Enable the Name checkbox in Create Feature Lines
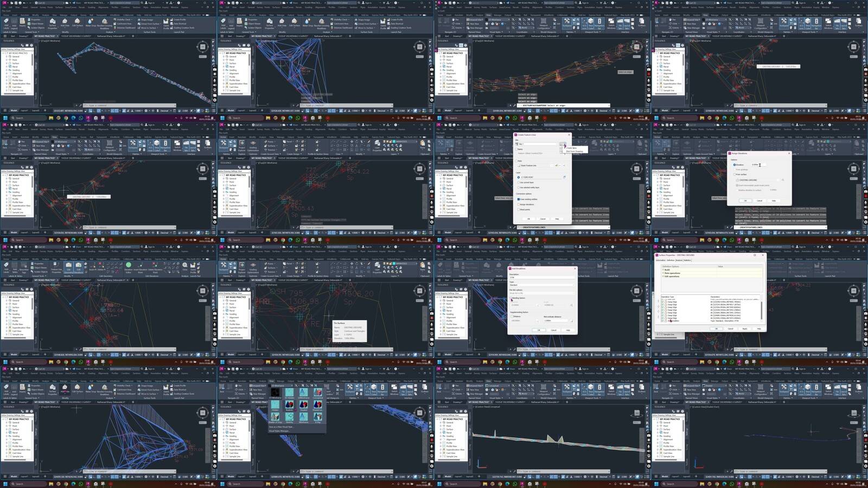868x488 pixels. 517,149
